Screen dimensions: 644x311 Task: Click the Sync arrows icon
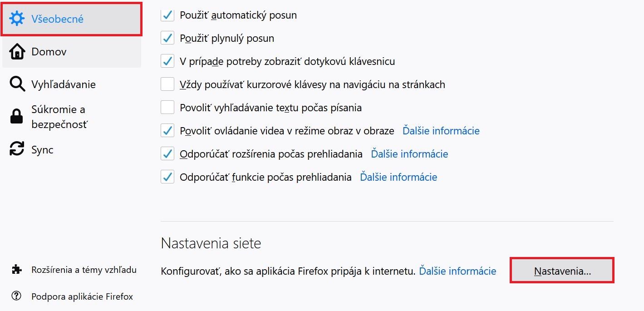17,149
